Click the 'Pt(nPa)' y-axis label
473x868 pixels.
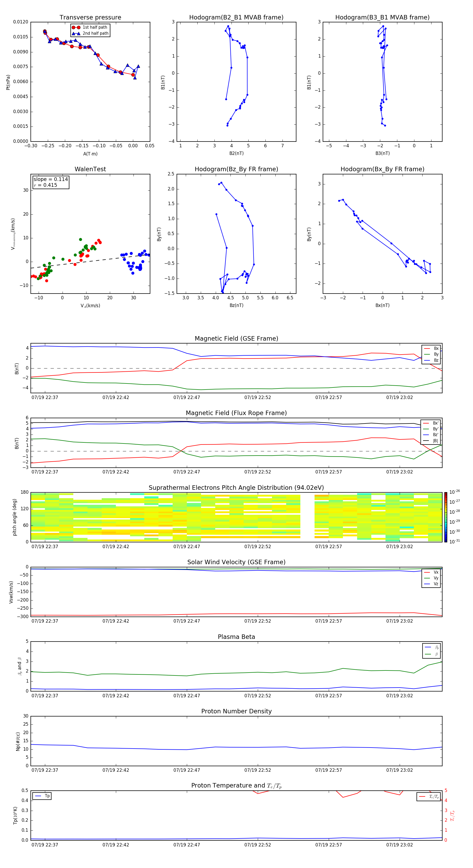coord(8,82)
